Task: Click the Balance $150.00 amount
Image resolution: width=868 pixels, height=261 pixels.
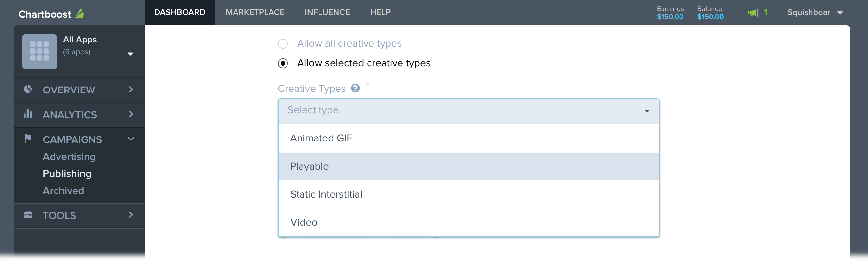Action: point(710,17)
